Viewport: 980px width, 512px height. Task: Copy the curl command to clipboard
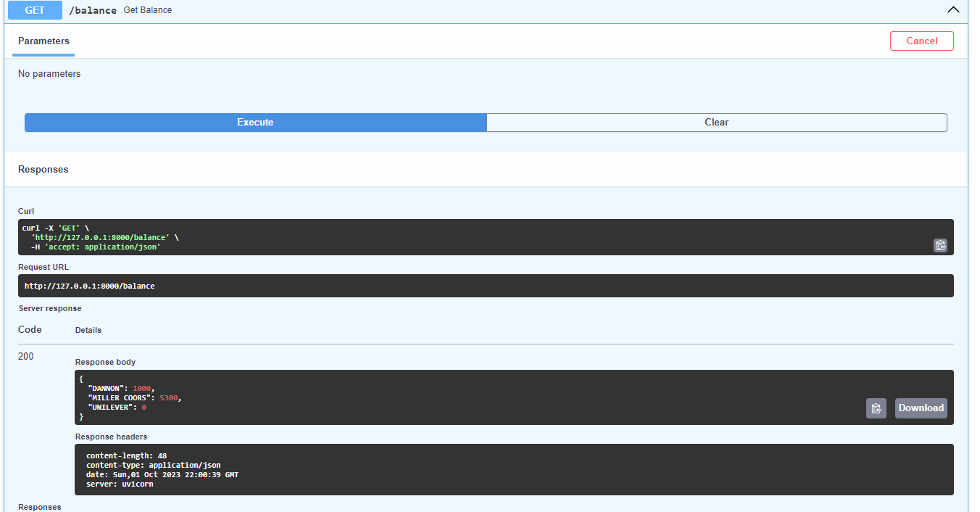click(x=940, y=245)
